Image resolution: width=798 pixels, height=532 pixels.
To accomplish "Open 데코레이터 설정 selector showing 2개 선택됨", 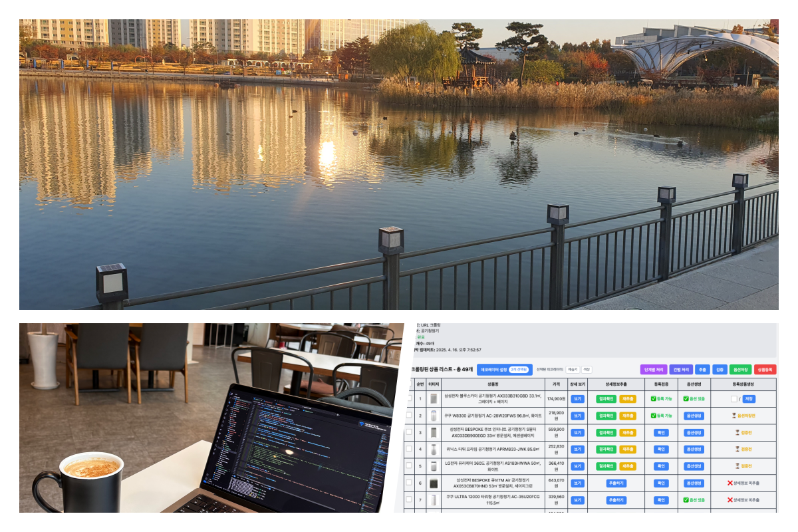I will pos(503,369).
